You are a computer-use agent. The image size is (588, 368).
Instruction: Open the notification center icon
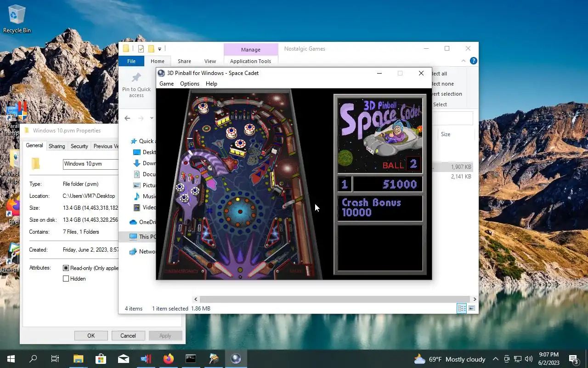(x=573, y=359)
